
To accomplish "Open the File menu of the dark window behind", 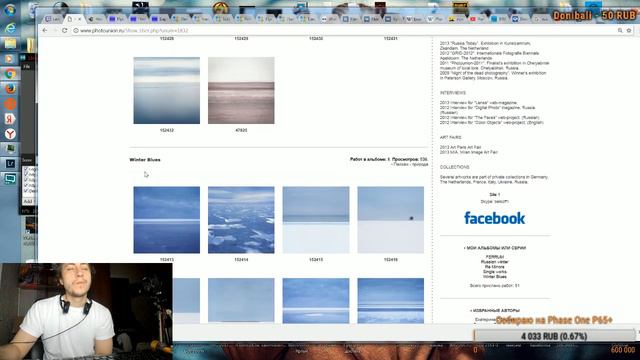I will point(27,66).
